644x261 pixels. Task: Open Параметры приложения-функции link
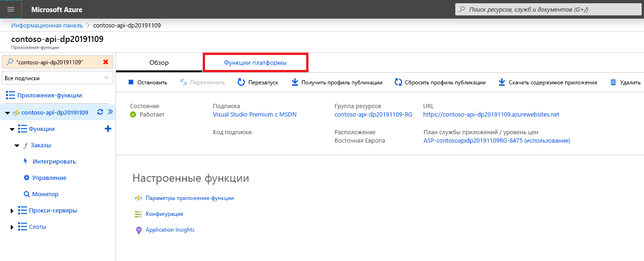click(190, 198)
